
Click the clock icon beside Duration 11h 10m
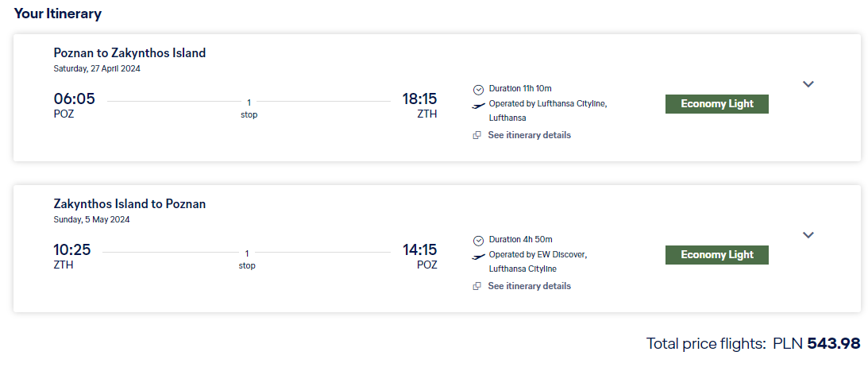click(x=478, y=89)
